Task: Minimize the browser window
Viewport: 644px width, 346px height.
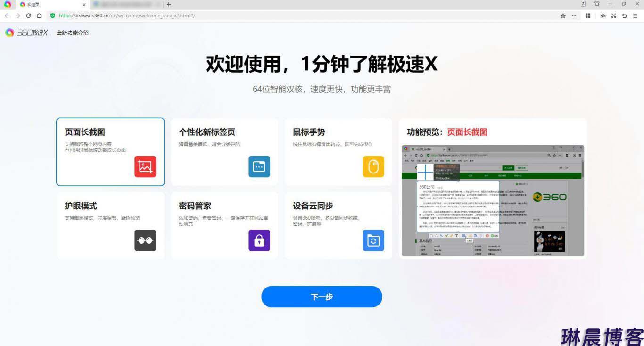Action: (x=610, y=4)
